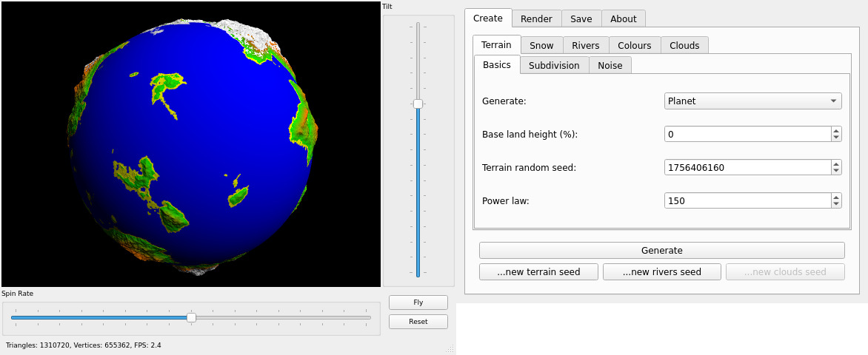This screenshot has width=868, height=355.
Task: Decrement the Terrain random seed value
Action: tap(836, 171)
